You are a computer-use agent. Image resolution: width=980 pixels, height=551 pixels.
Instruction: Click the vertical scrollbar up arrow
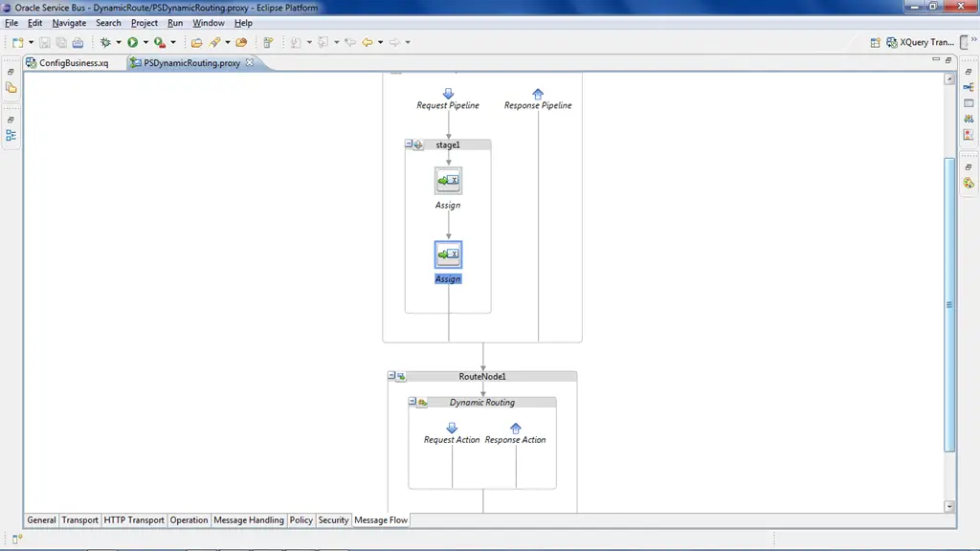tap(949, 78)
